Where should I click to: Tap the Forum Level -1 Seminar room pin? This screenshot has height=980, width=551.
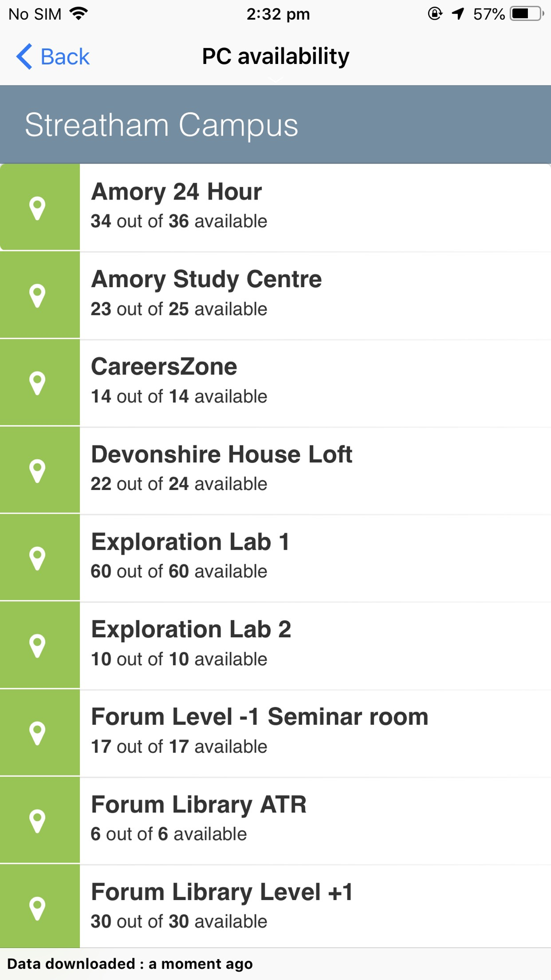(x=37, y=734)
